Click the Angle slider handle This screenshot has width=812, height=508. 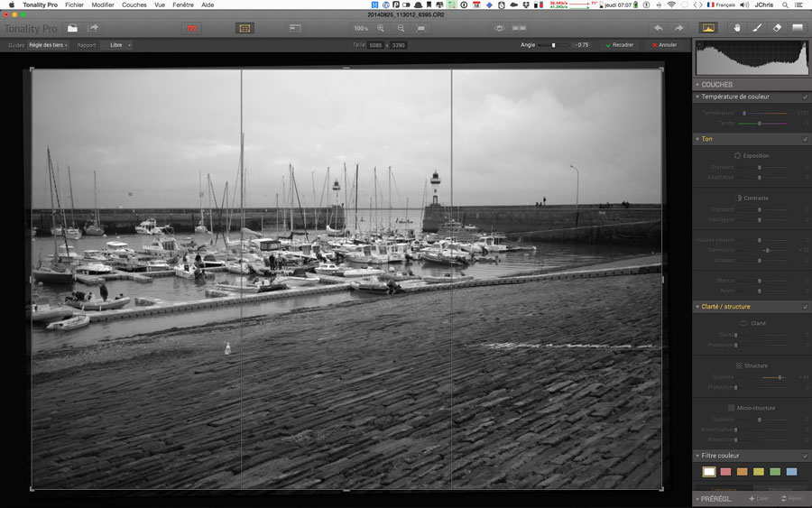coord(553,45)
